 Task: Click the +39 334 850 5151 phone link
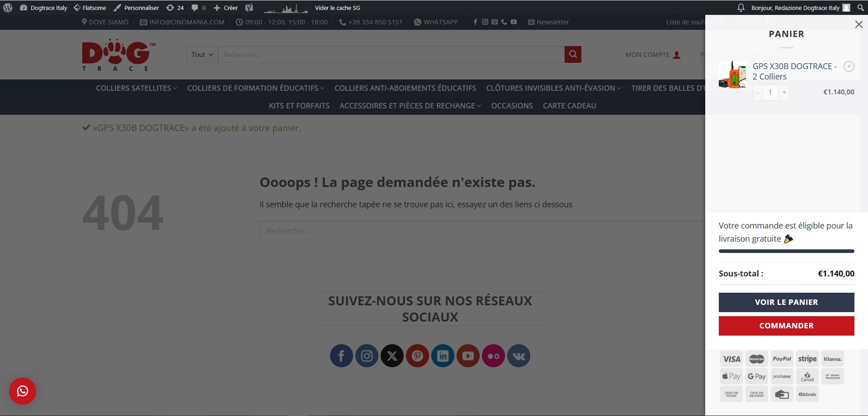(370, 22)
